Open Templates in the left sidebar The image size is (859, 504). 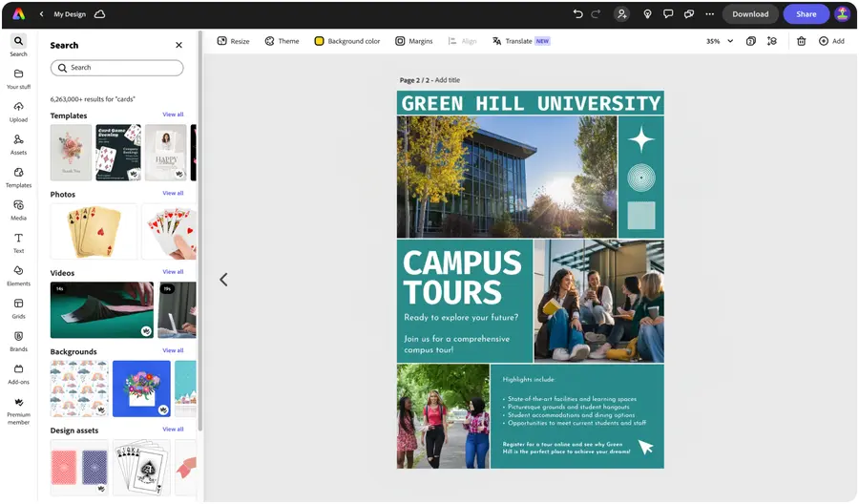coord(19,178)
